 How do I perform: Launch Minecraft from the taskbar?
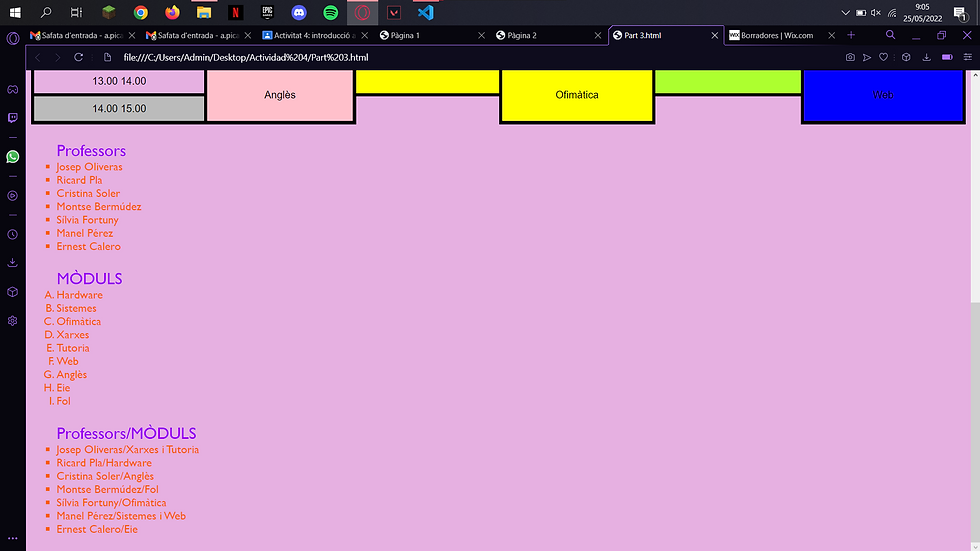tap(109, 12)
